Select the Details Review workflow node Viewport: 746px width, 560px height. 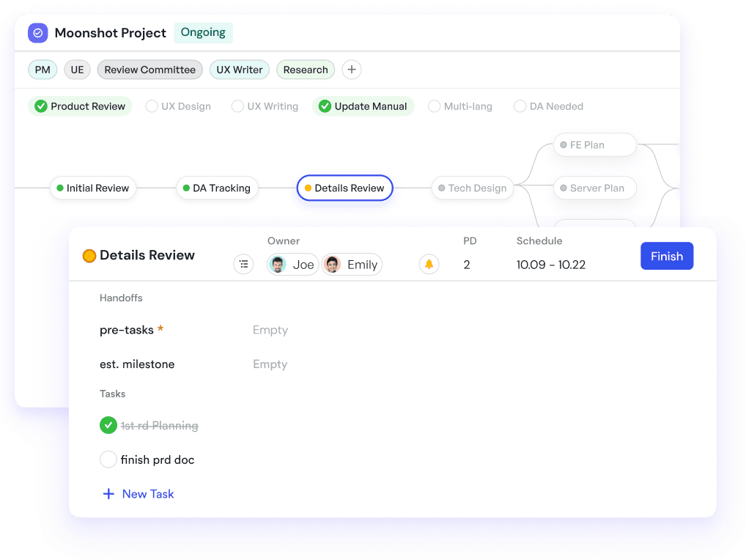(344, 188)
